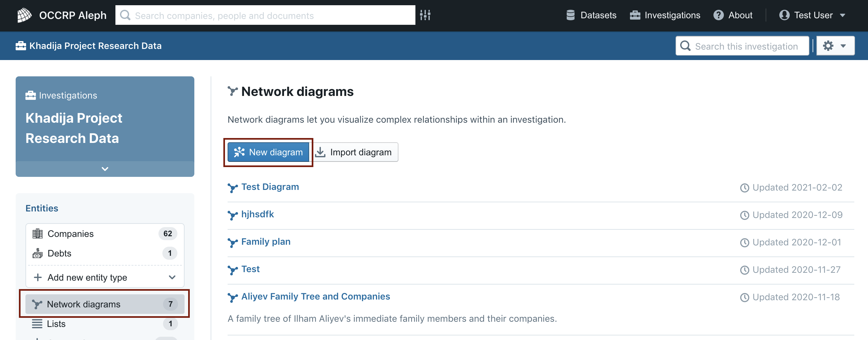Click the small briefcase icon in the sidebar card
The image size is (868, 340).
coord(30,96)
